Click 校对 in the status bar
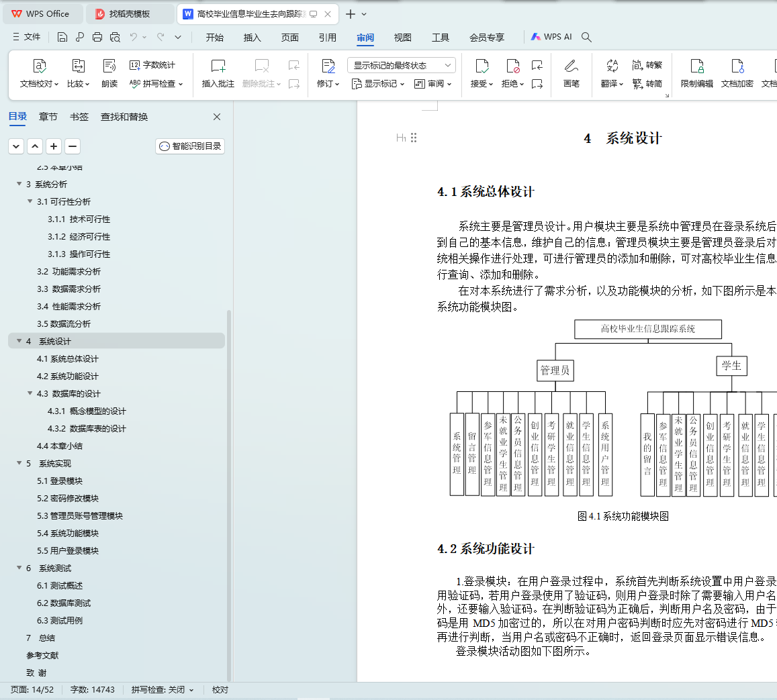The width and height of the screenshot is (777, 700). pos(220,690)
